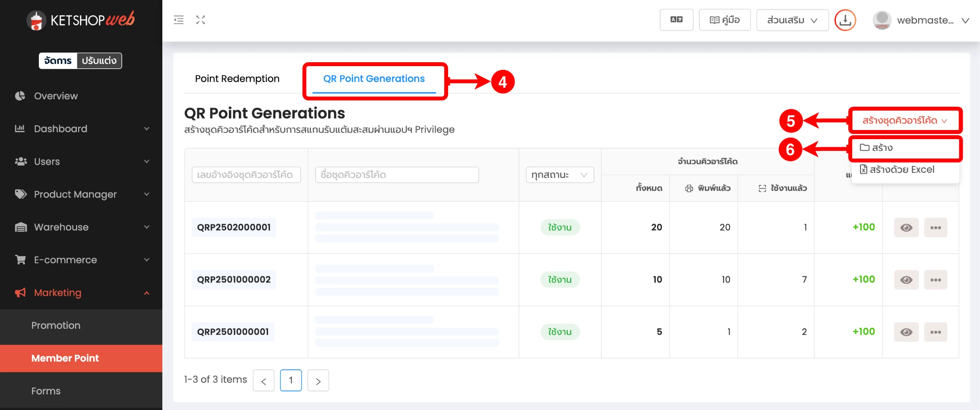Expand the ส่วนเสริม dropdown

click(792, 20)
